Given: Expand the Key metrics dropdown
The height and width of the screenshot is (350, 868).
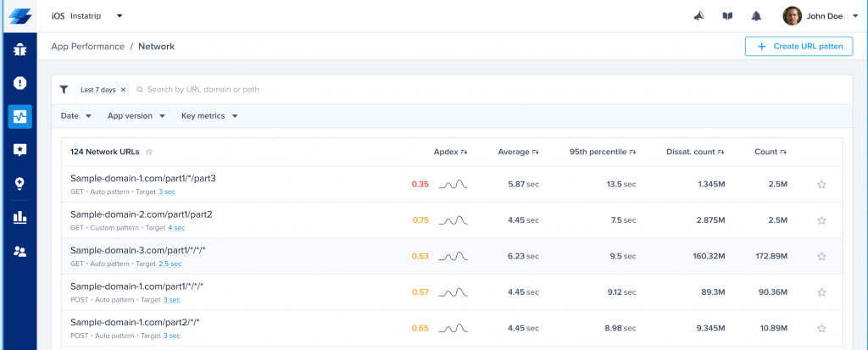Looking at the screenshot, I should [209, 116].
